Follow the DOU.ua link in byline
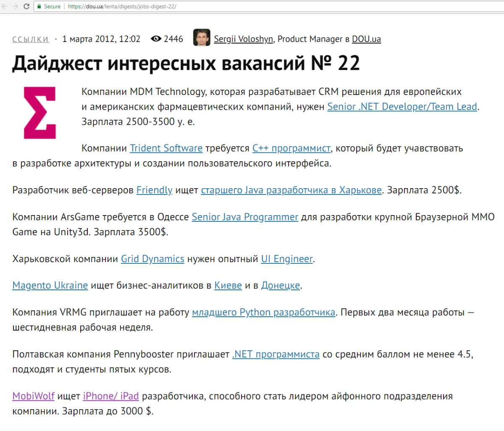The image size is (504, 431). pos(366,39)
